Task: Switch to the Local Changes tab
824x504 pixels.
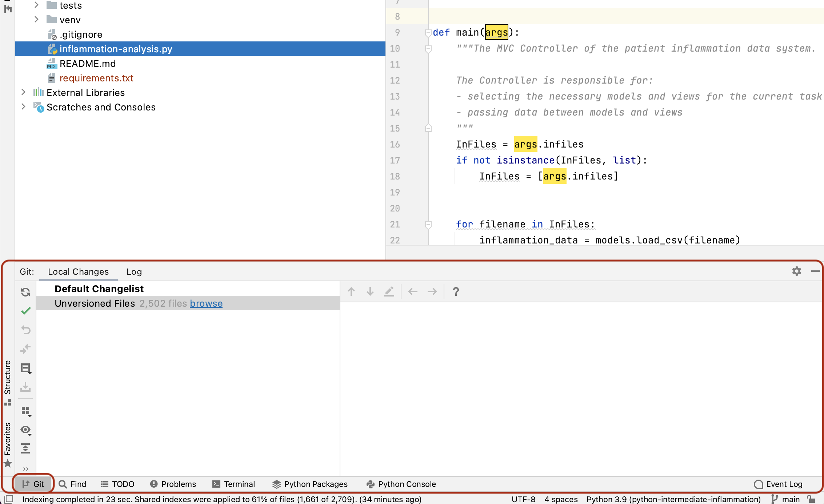Action: (x=78, y=272)
